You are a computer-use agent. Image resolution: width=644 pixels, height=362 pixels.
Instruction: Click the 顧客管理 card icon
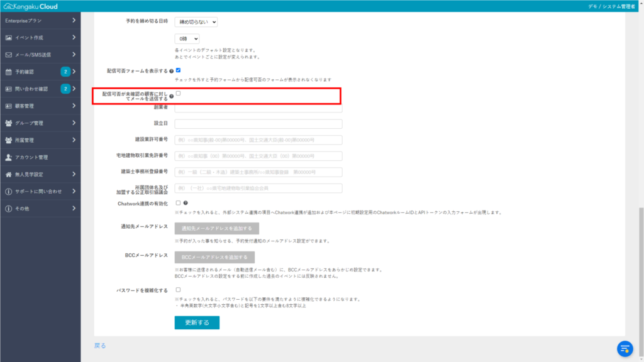(9, 106)
